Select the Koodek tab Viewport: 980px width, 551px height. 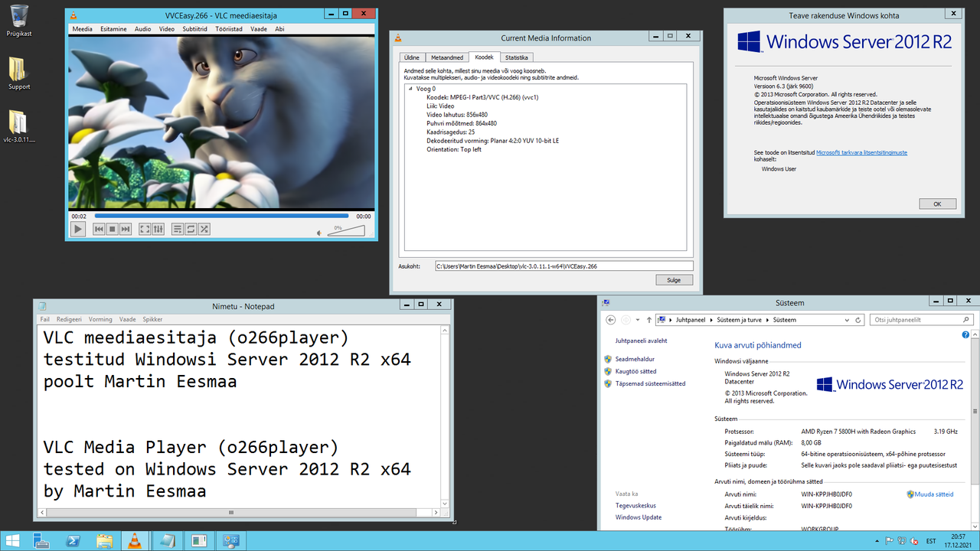coord(485,57)
